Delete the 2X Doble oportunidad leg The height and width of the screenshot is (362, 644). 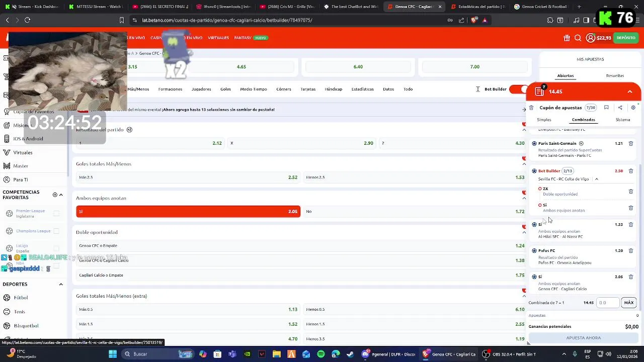pyautogui.click(x=631, y=192)
